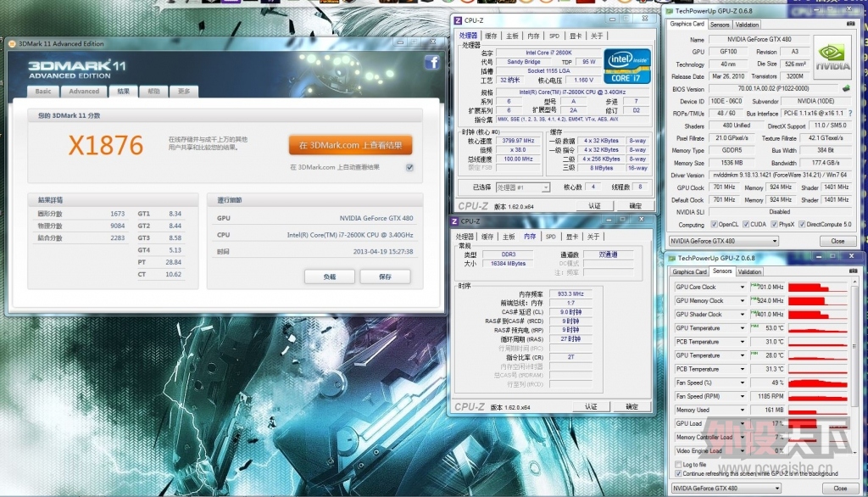
Task: Click the BIOS save chip icon
Action: click(846, 89)
